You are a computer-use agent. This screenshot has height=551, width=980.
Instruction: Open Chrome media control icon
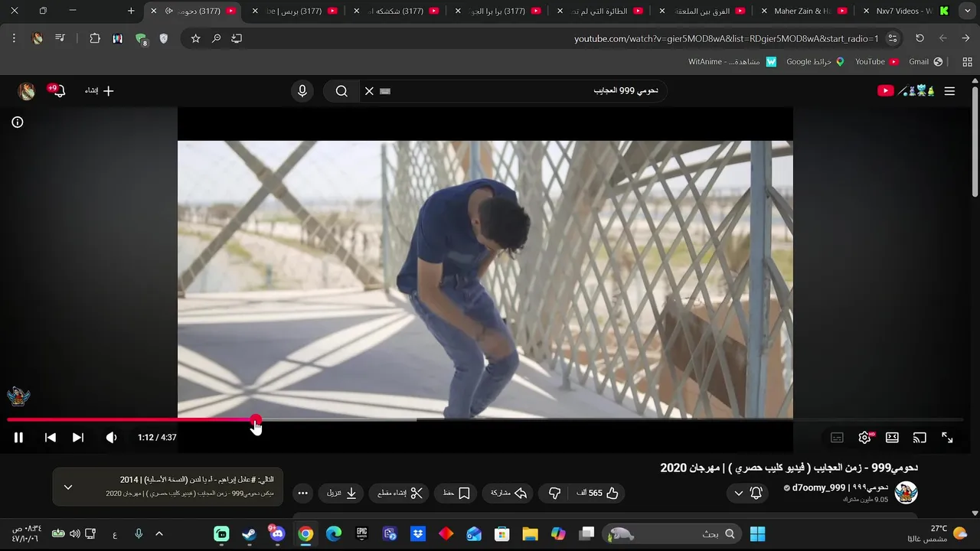tap(60, 38)
